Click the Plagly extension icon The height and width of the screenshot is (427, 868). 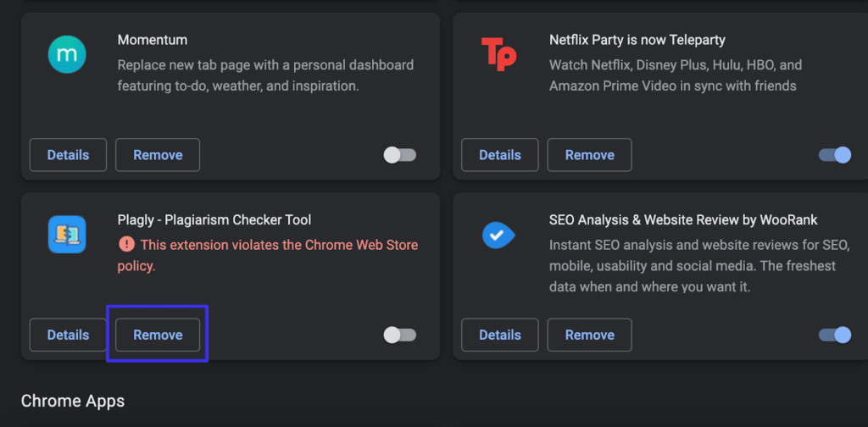click(67, 235)
